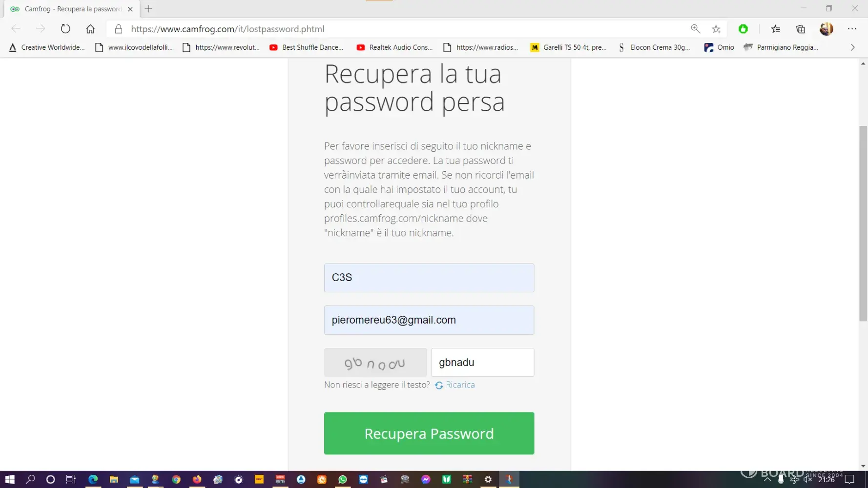Viewport: 868px width, 488px height.
Task: Add this page to favorites
Action: point(716,29)
